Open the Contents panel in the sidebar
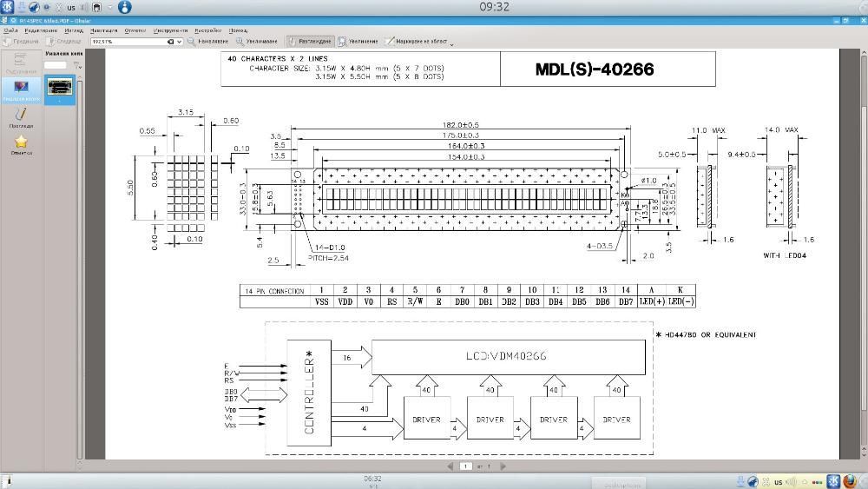 (21, 63)
